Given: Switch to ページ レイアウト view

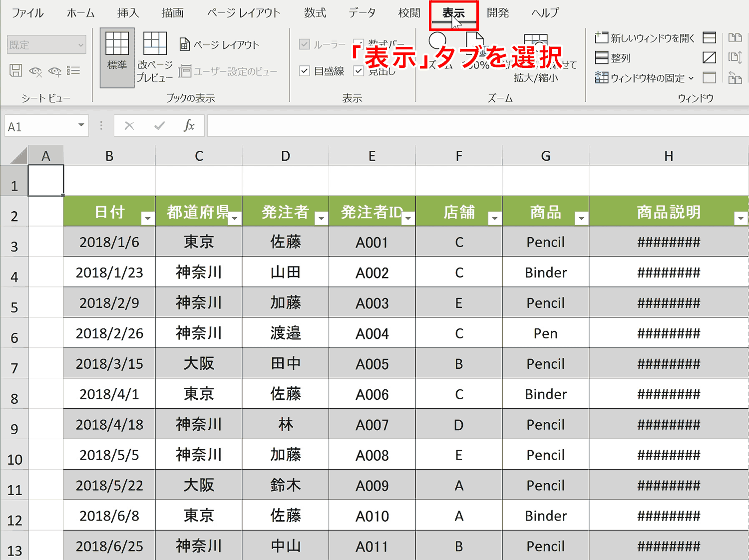Looking at the screenshot, I should pos(219,45).
